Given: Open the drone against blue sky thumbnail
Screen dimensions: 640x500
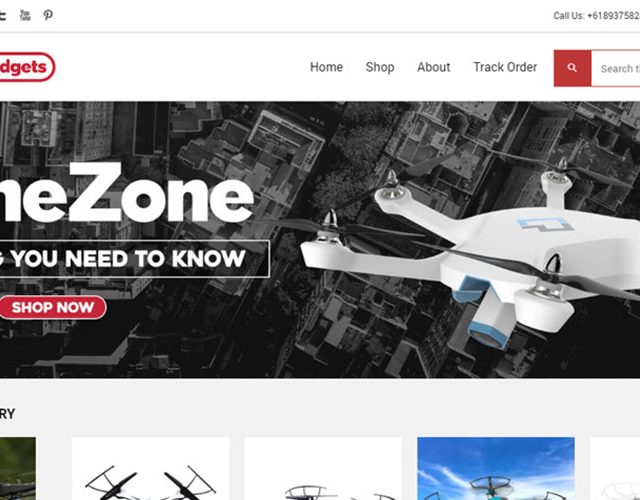Looking at the screenshot, I should [x=496, y=469].
